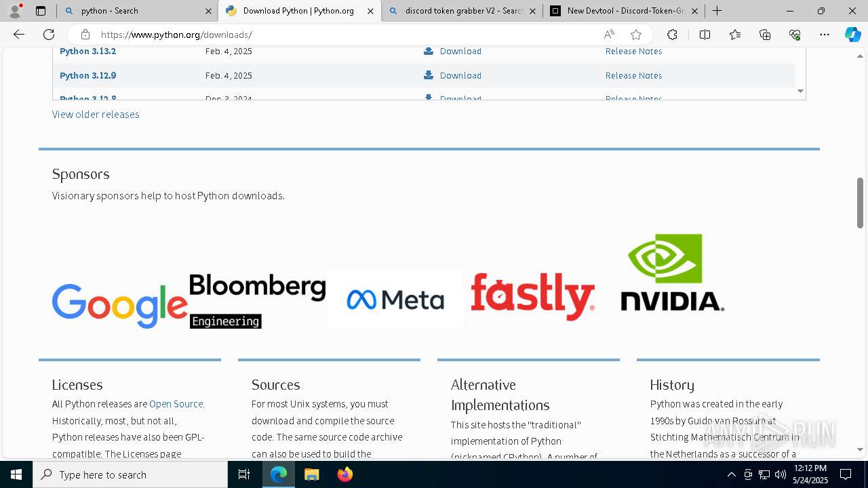Open Release Notes for Python 3.12.9
Viewport: 868px width, 488px height.
pyautogui.click(x=633, y=75)
